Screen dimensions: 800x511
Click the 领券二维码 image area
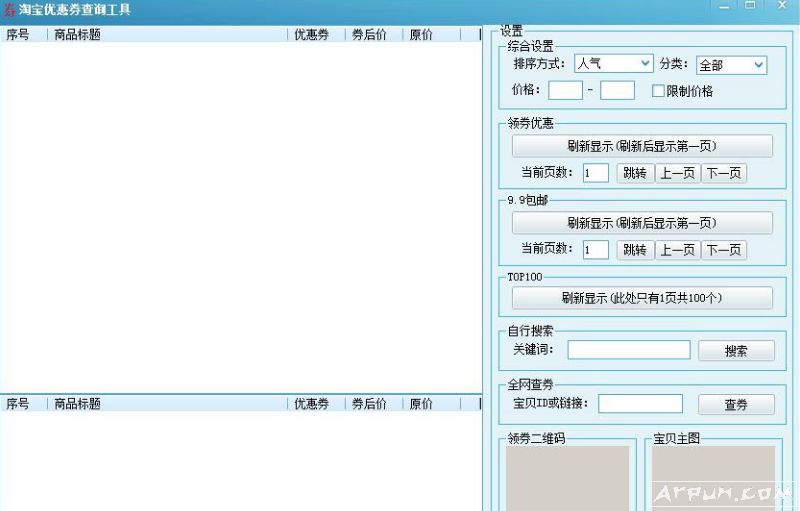[567, 478]
